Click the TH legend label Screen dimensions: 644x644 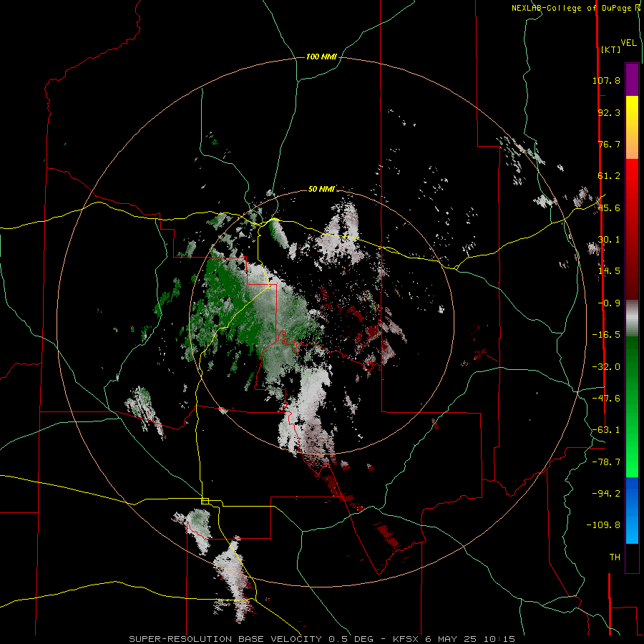pyautogui.click(x=615, y=557)
